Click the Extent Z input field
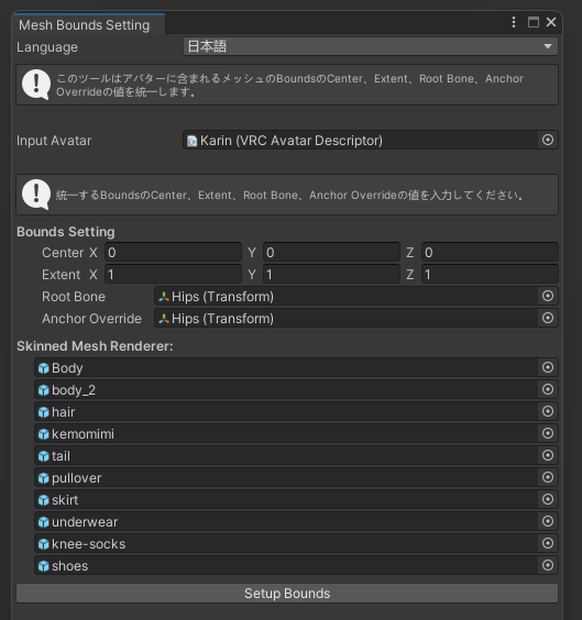 (x=490, y=274)
